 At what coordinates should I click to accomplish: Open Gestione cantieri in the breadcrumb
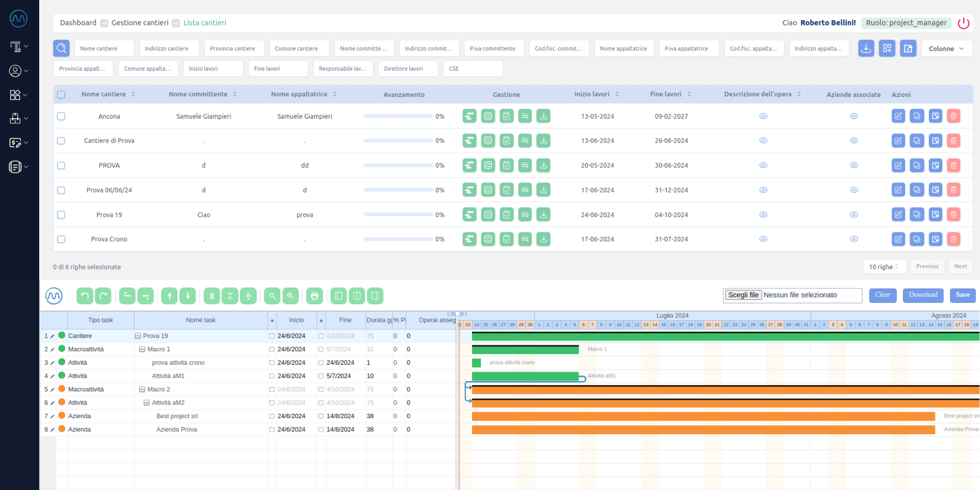[140, 23]
